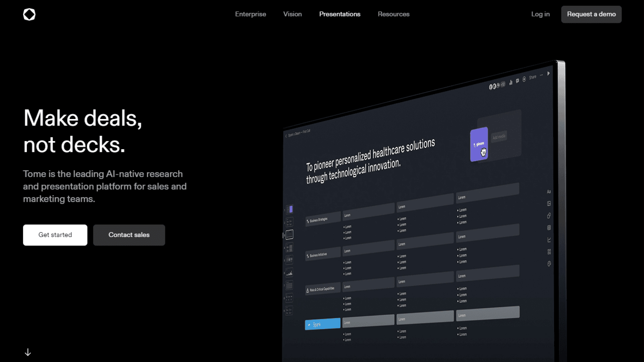Select the table insert icon
The image size is (644, 362).
tap(548, 228)
